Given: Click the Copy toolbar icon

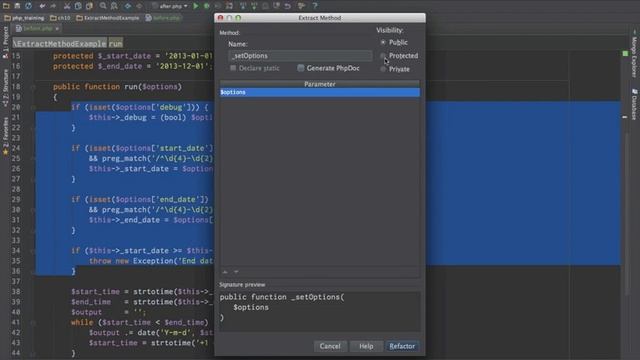Looking at the screenshot, I should (78, 6).
